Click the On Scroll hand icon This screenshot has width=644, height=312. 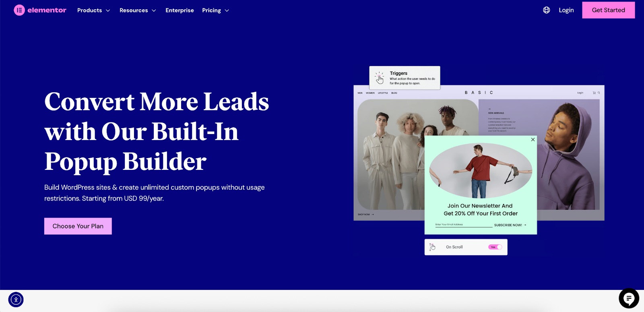coord(432,247)
